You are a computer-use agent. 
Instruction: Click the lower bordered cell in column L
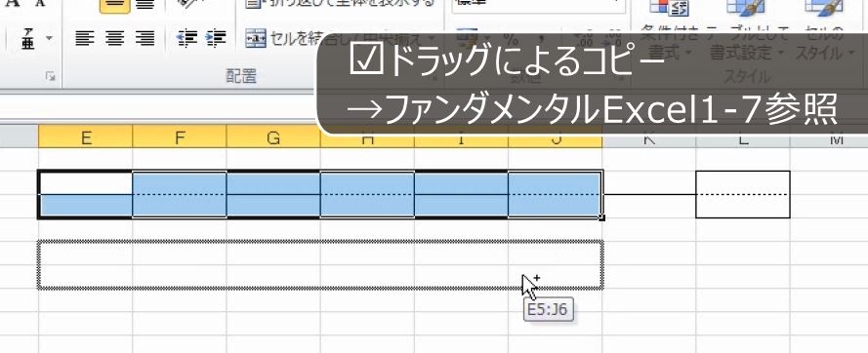743,206
